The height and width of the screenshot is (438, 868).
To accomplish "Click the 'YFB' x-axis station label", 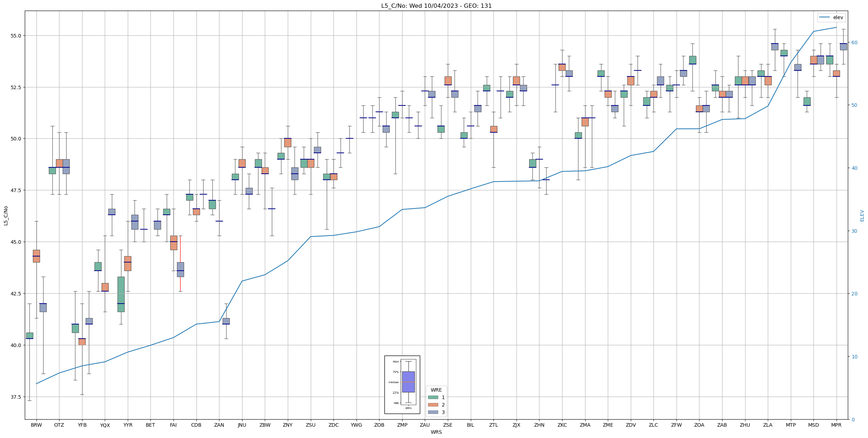I will coord(82,425).
